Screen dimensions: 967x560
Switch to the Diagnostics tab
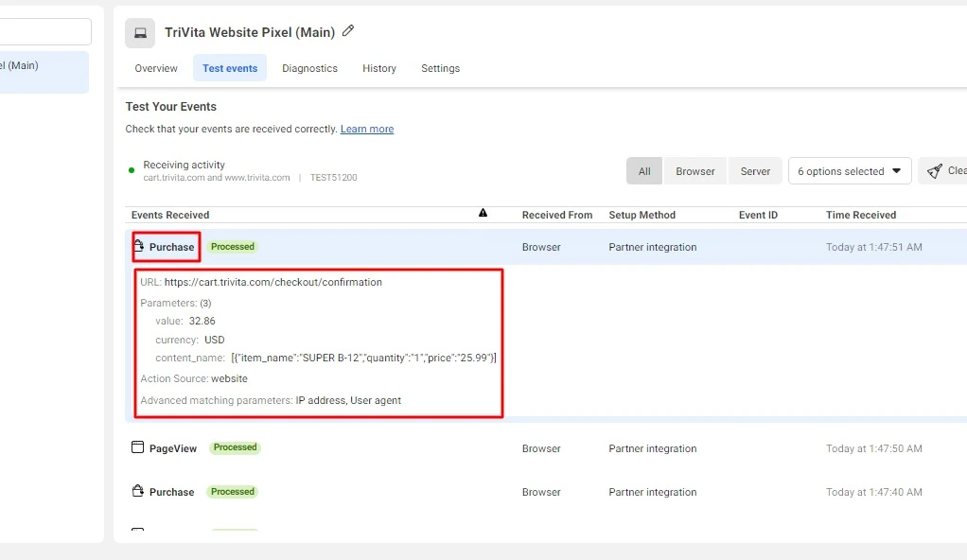click(x=309, y=68)
